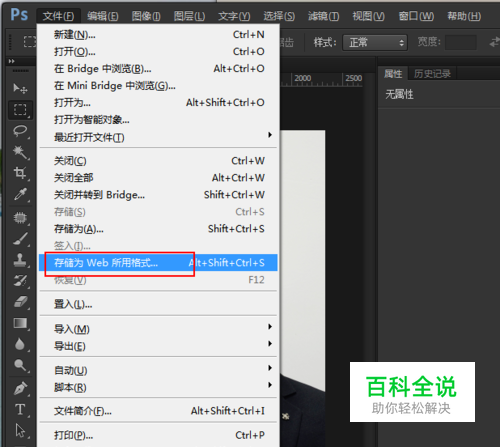500x447 pixels.
Task: Switch to the 属性 properties tab
Action: click(x=393, y=74)
